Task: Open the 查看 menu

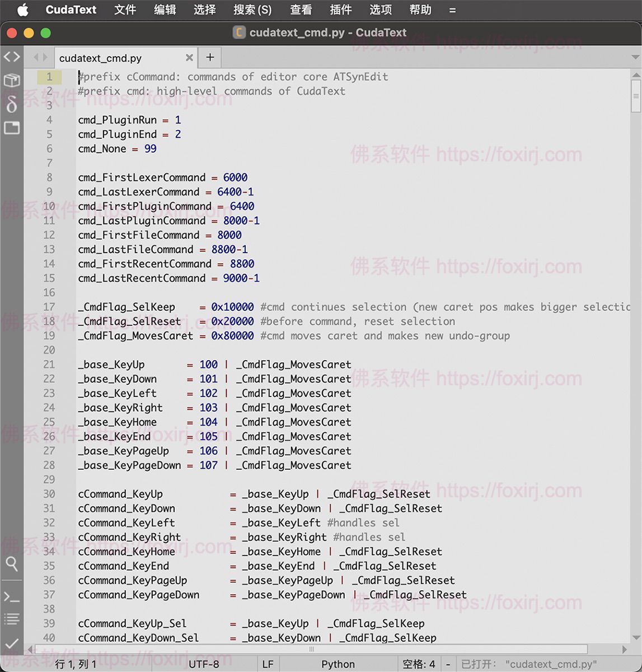Action: click(301, 9)
